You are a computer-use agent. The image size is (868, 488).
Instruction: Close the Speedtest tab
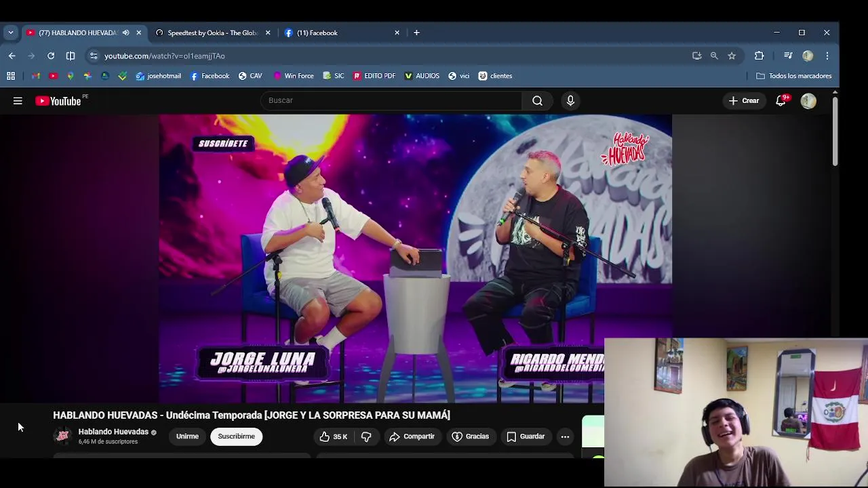pyautogui.click(x=268, y=33)
